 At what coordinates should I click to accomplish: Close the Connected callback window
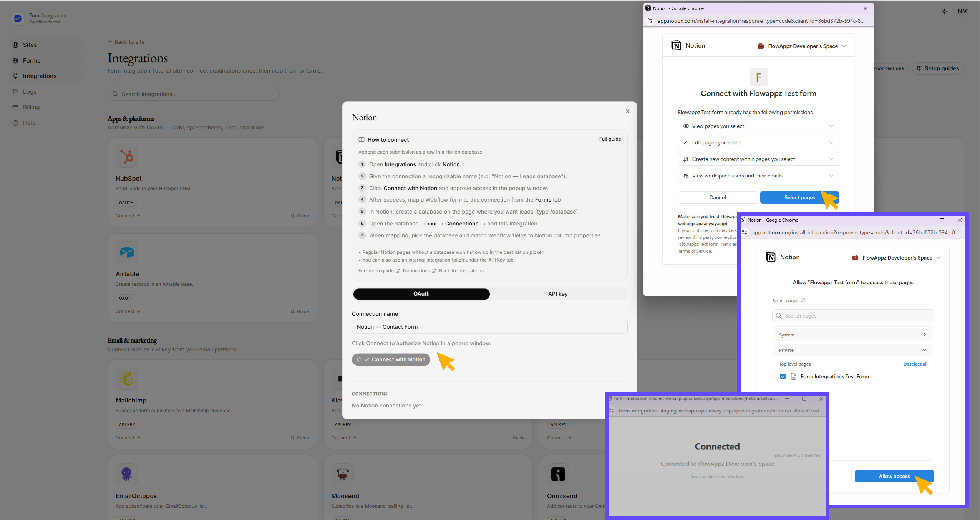(821, 399)
